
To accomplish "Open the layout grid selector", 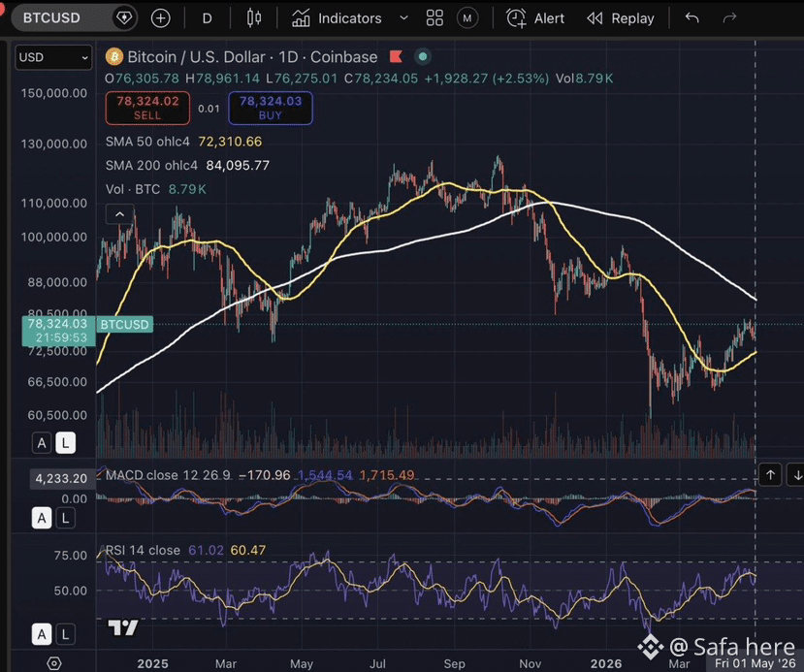I will [434, 19].
